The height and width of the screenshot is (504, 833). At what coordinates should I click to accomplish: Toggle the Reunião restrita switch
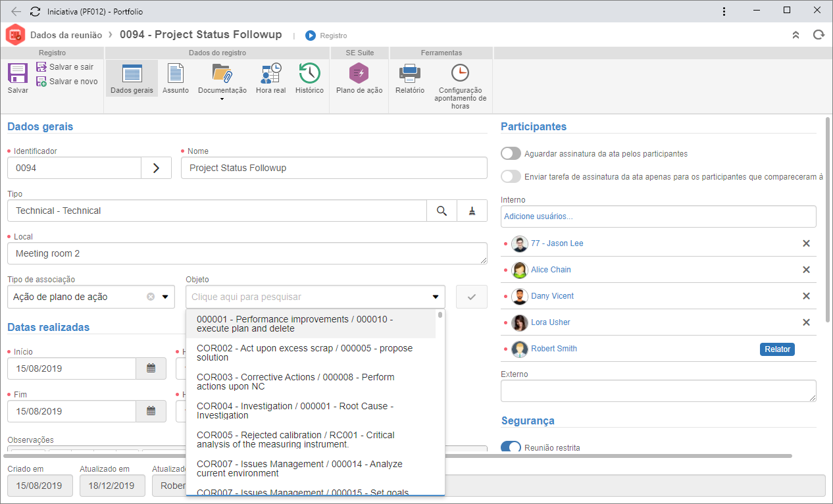click(511, 447)
